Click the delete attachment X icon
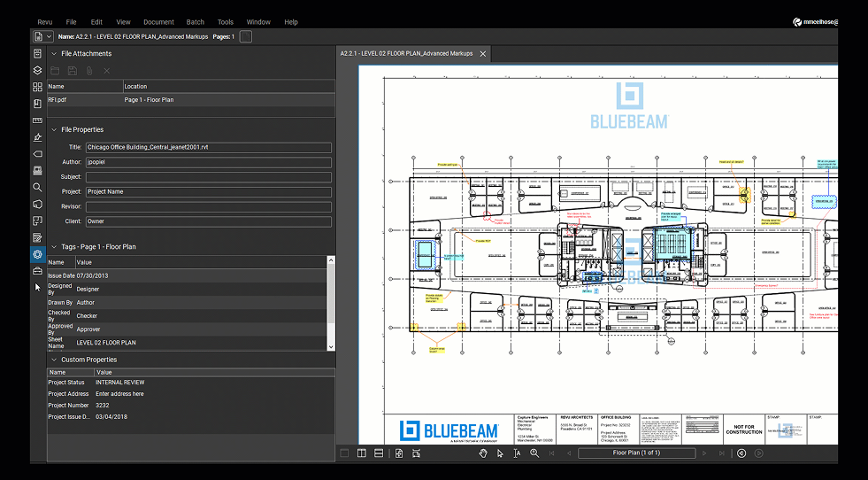 point(107,71)
